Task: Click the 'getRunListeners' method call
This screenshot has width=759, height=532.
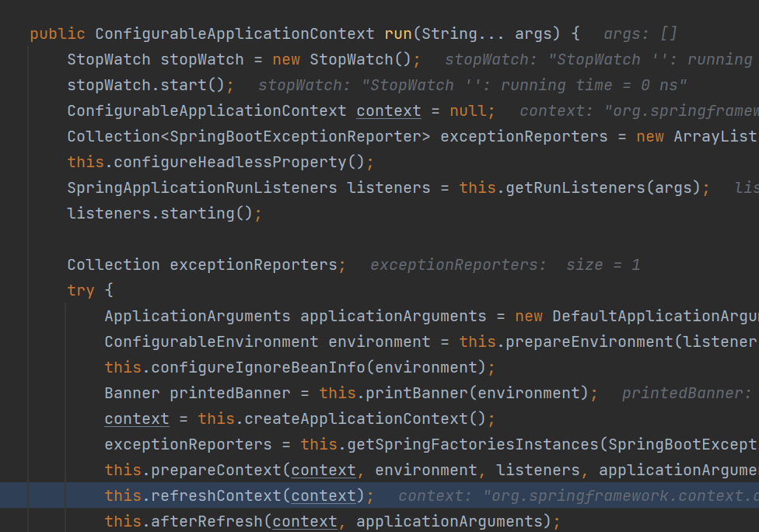Action: [x=575, y=187]
